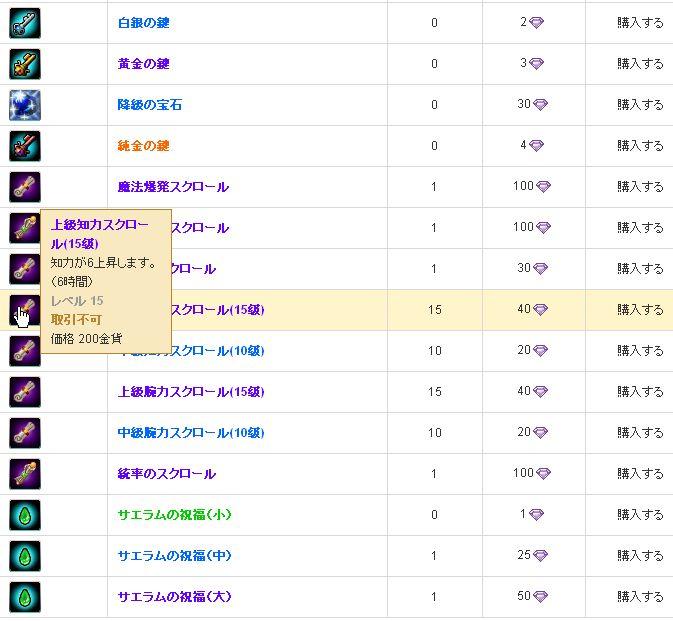Click the scroll icon in the level-1 row priced 30

pyautogui.click(x=25, y=269)
